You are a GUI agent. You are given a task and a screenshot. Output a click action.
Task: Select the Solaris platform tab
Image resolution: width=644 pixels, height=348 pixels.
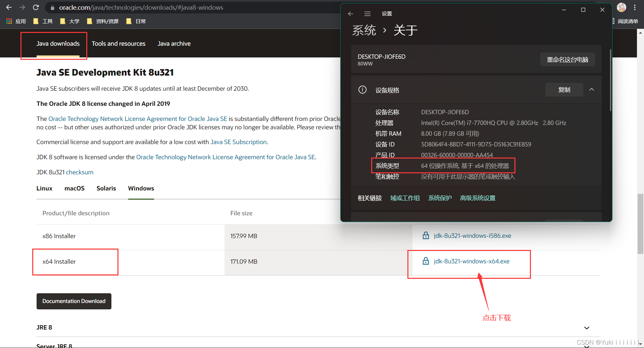(106, 188)
